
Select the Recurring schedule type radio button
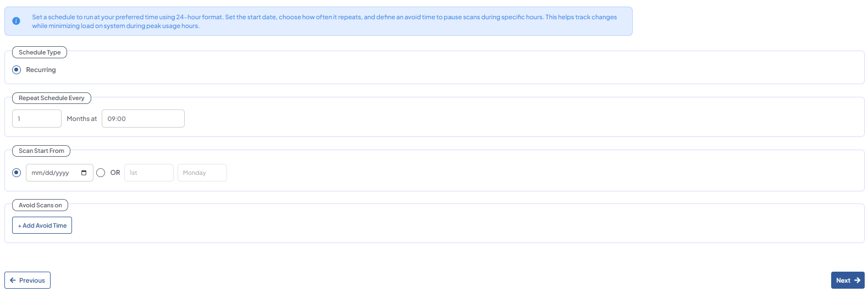16,70
